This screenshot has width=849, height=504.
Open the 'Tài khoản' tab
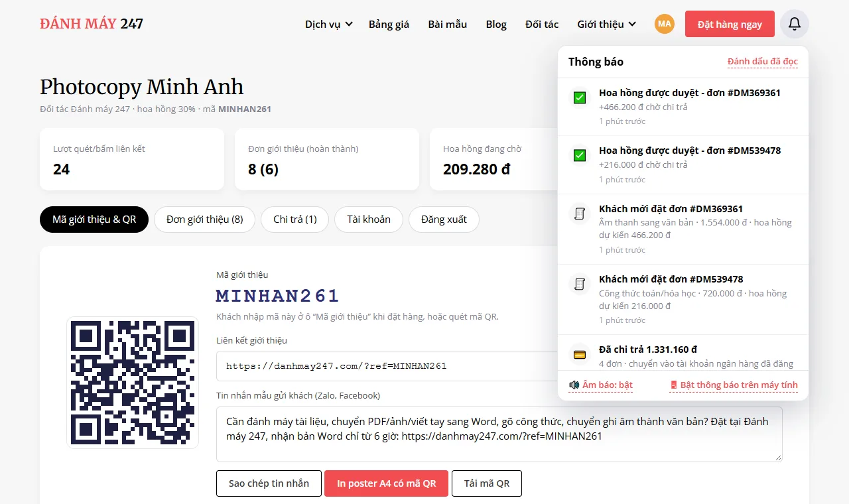tap(369, 220)
